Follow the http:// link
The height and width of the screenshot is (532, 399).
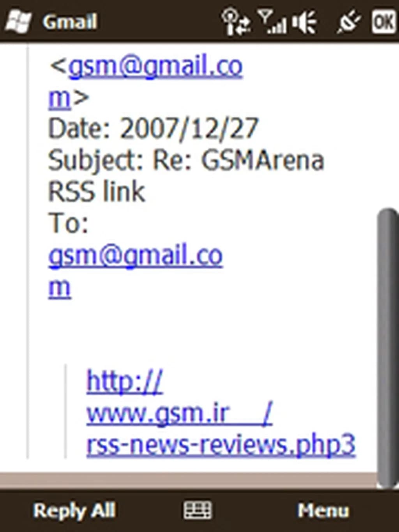124,382
